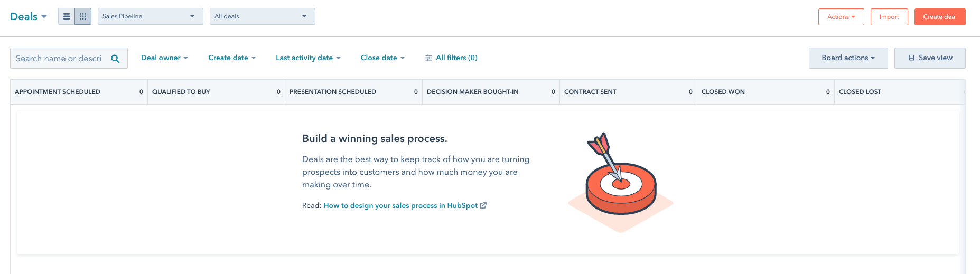Open the Deal owner filter
Viewport: 980px width, 274px height.
pos(164,58)
